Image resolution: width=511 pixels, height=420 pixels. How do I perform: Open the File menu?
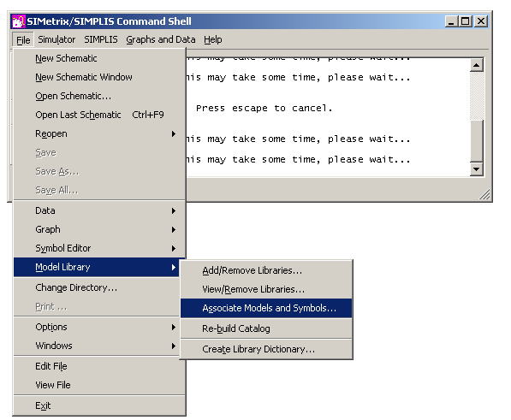(23, 39)
